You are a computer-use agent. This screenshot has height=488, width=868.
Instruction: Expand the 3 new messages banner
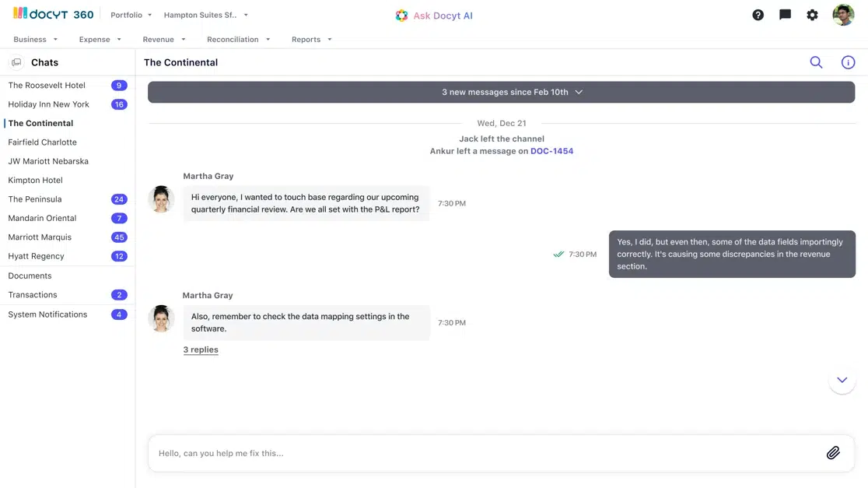501,92
